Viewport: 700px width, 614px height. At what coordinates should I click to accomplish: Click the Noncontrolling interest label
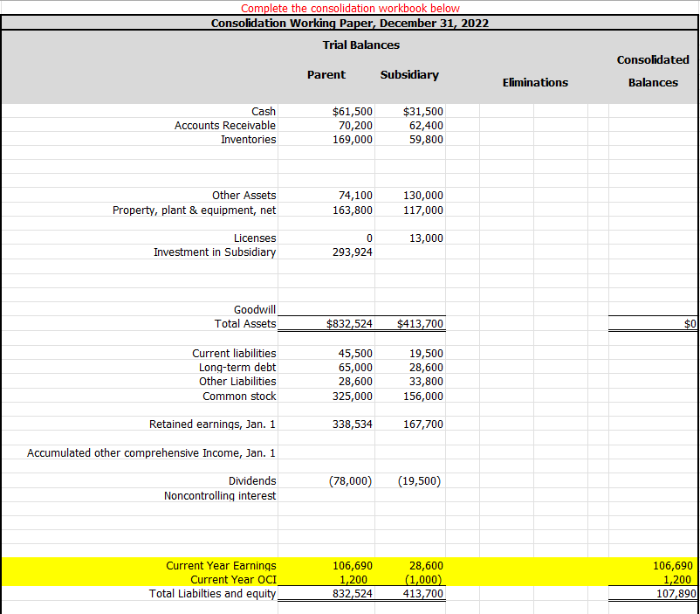coord(220,496)
